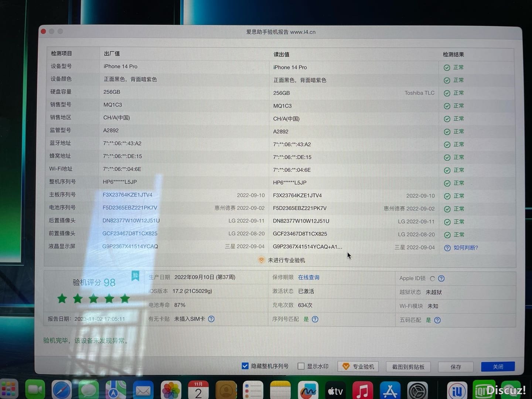Click 正常 result in 设备型号 row
Screen dimensions: 532x399
point(454,67)
